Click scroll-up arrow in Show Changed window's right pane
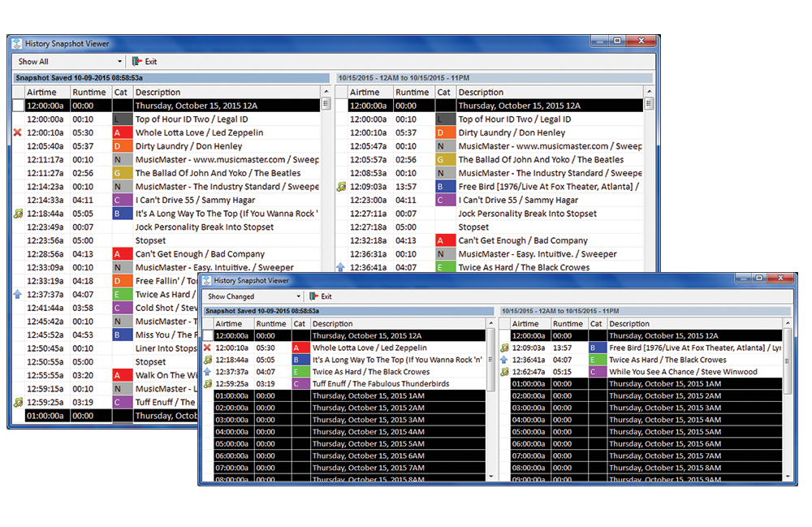Image resolution: width=812 pixels, height=527 pixels. 789,335
